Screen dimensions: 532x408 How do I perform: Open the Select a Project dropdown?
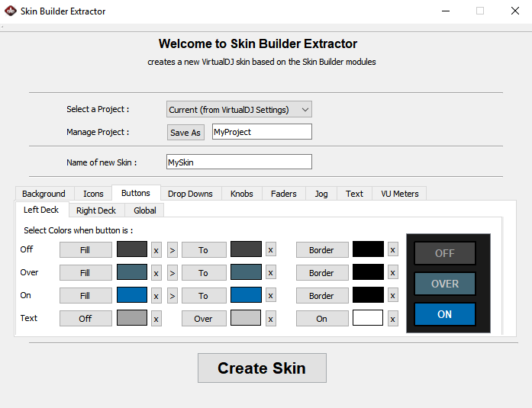tap(239, 110)
